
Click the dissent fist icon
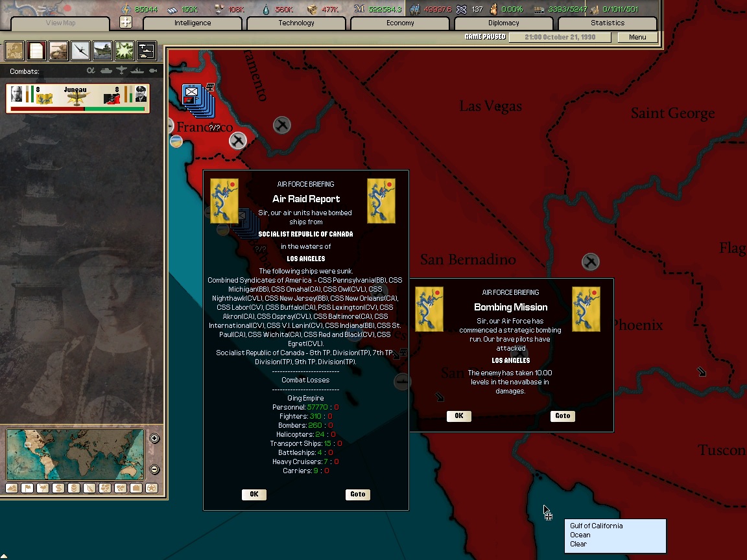click(493, 9)
